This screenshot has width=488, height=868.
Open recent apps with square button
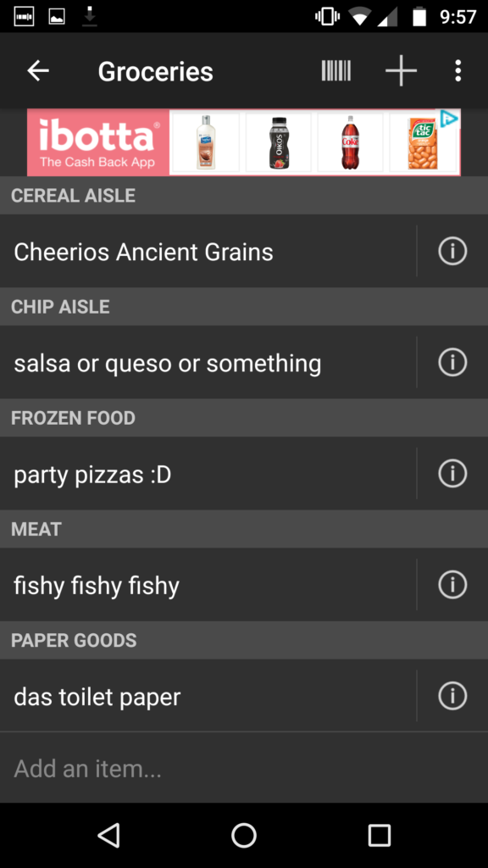click(379, 835)
